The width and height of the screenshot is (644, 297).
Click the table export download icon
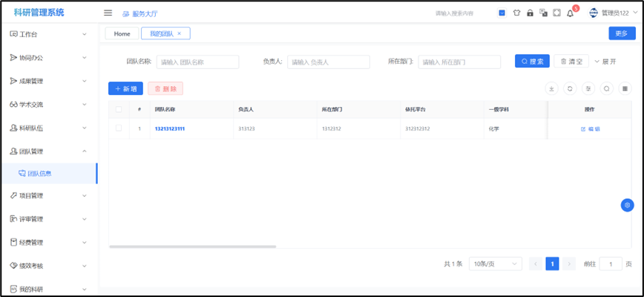(x=551, y=88)
